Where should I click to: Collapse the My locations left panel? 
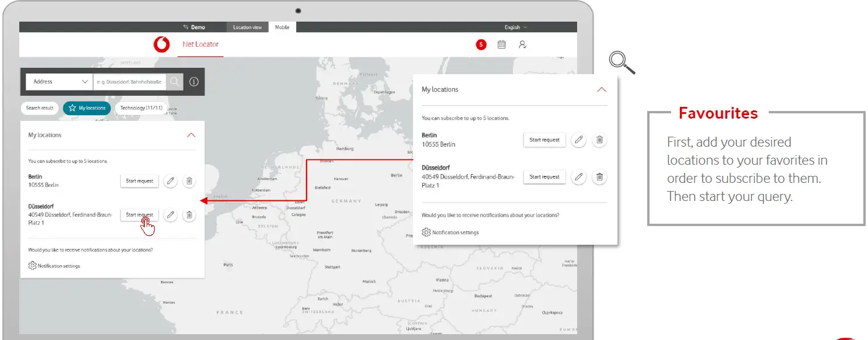coord(191,135)
